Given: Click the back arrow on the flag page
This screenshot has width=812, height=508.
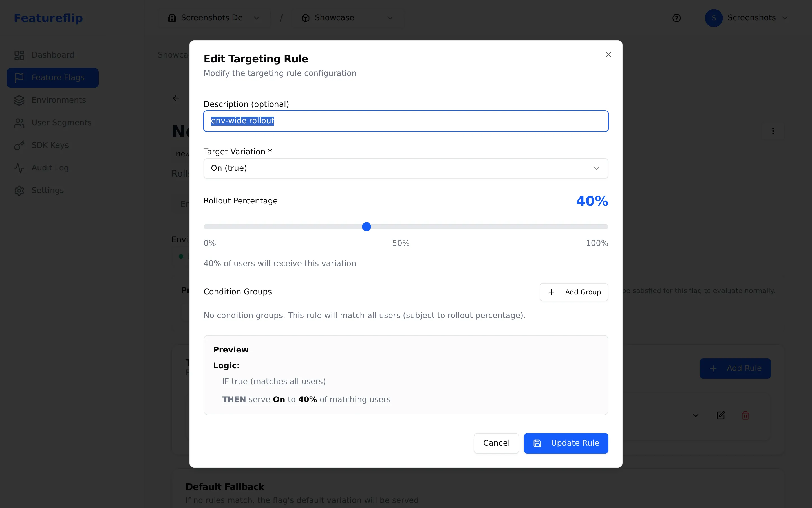Looking at the screenshot, I should pyautogui.click(x=176, y=98).
